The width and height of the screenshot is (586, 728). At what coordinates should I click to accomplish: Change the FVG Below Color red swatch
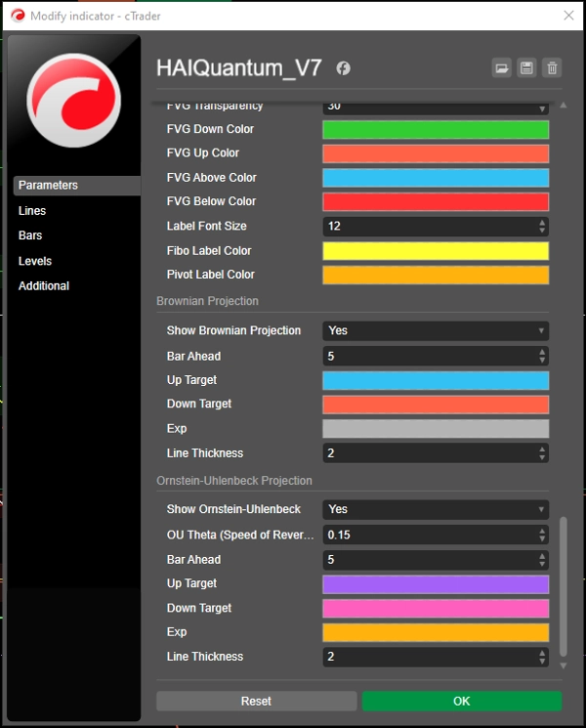(x=436, y=202)
